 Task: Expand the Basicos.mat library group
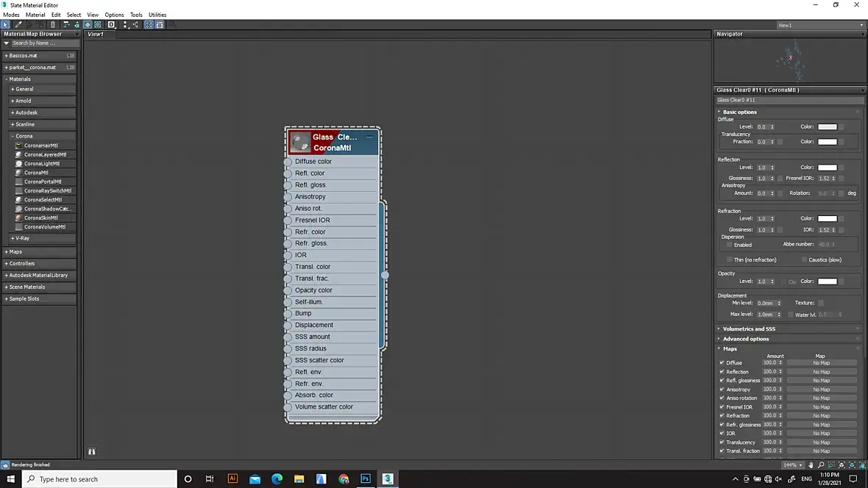point(39,56)
